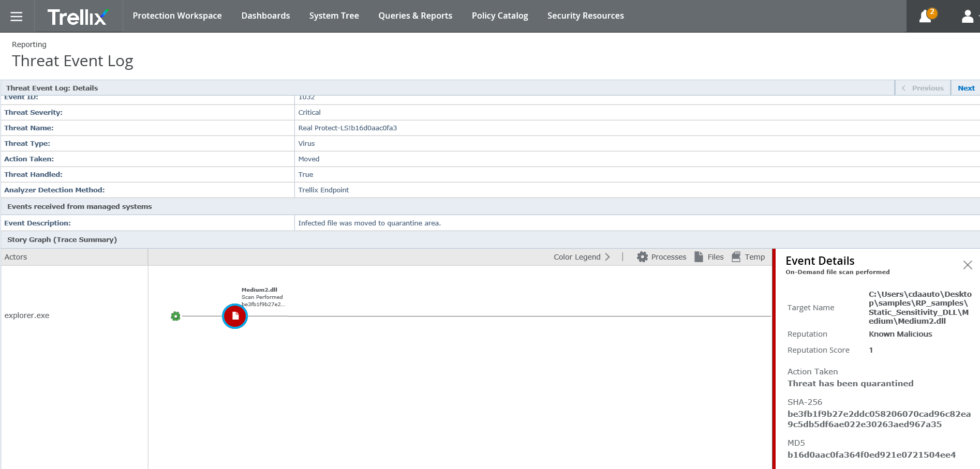Open System Tree menu

coord(334,16)
